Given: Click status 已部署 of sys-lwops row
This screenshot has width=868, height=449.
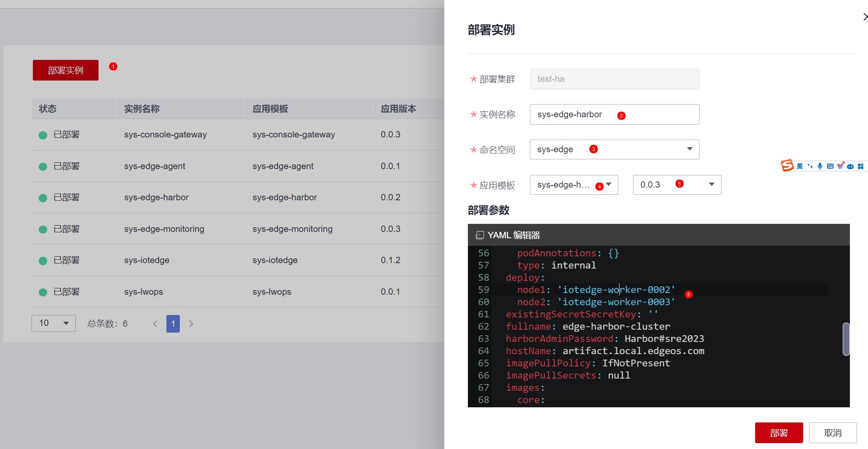Looking at the screenshot, I should click(67, 292).
